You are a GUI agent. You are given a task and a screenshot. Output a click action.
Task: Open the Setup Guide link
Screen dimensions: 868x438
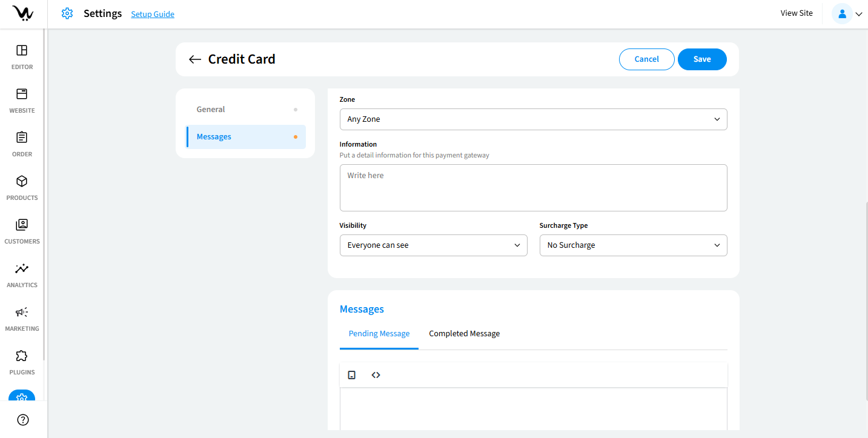153,14
